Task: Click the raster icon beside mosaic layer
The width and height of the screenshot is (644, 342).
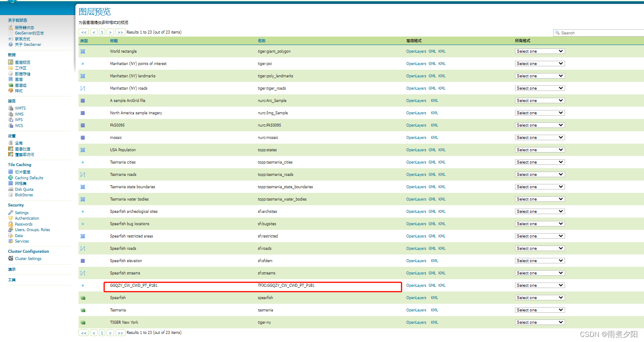Action: click(x=83, y=138)
